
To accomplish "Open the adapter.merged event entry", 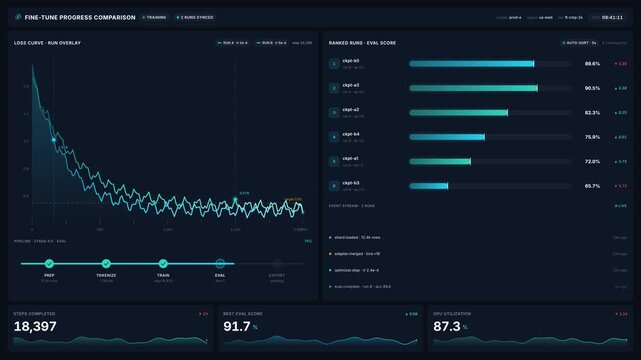I will pyautogui.click(x=478, y=254).
